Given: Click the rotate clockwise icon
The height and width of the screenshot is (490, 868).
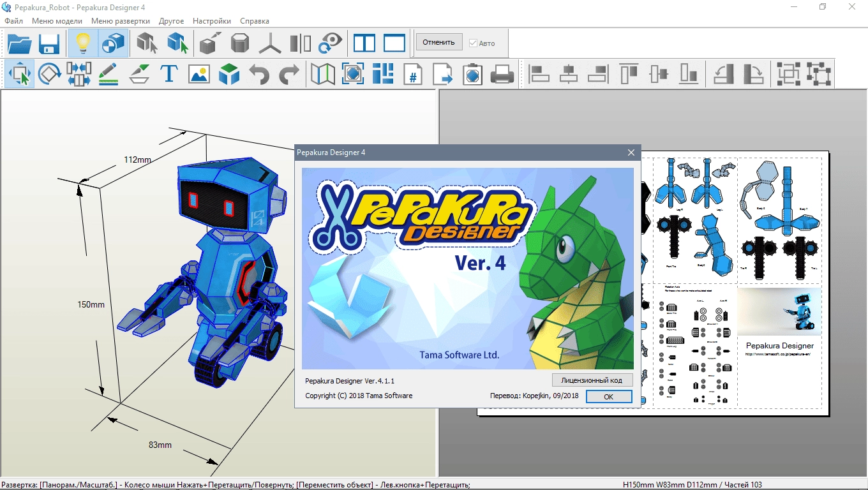Looking at the screenshot, I should [x=753, y=74].
